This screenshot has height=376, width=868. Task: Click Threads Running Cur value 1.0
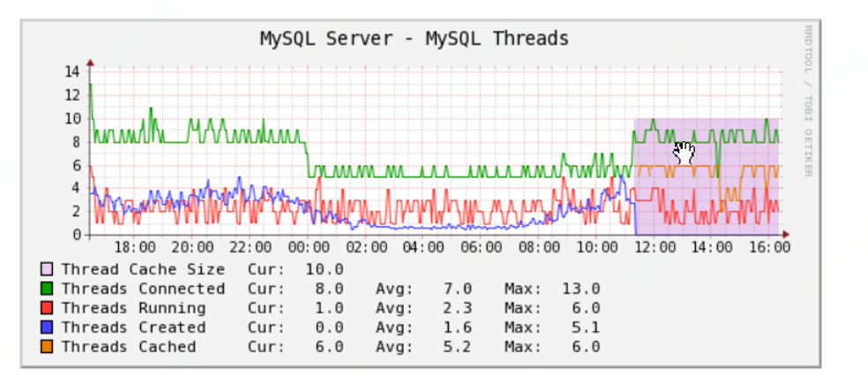(329, 308)
